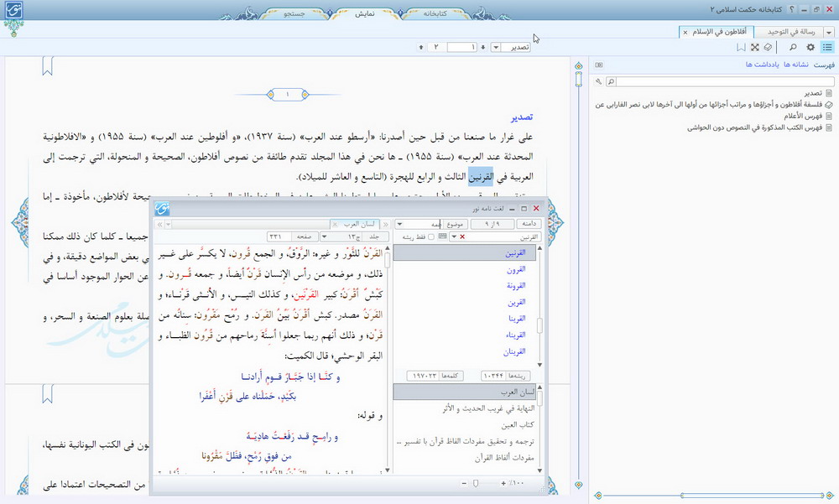This screenshot has width=839, height=504.
Task: Close the أفلاطون في الإسلام book tab
Action: click(x=685, y=33)
